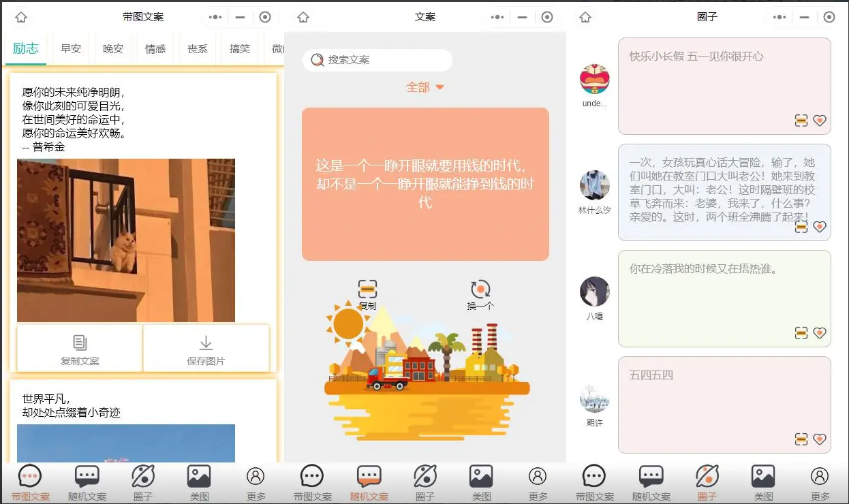Click the copy icon on the '快乐小长假' post

click(801, 121)
